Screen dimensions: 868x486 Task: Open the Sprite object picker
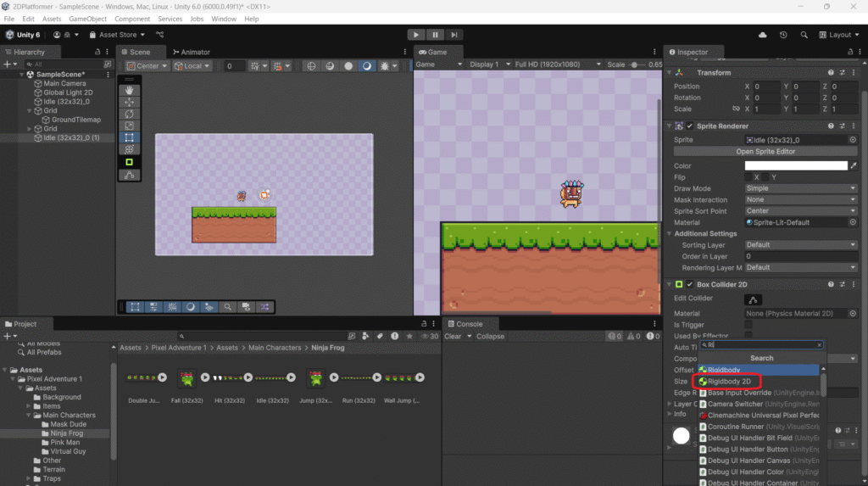pos(853,140)
